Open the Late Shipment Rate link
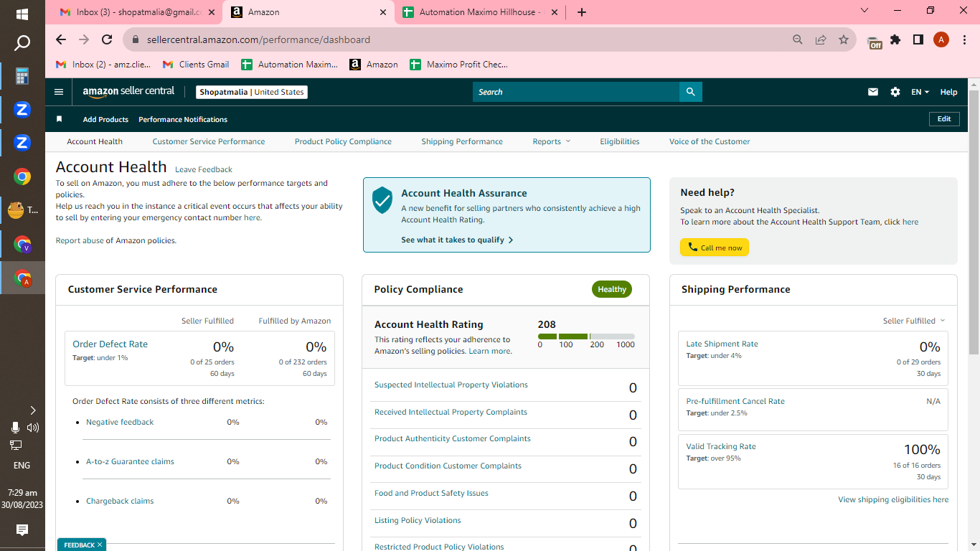The image size is (980, 551). click(722, 344)
